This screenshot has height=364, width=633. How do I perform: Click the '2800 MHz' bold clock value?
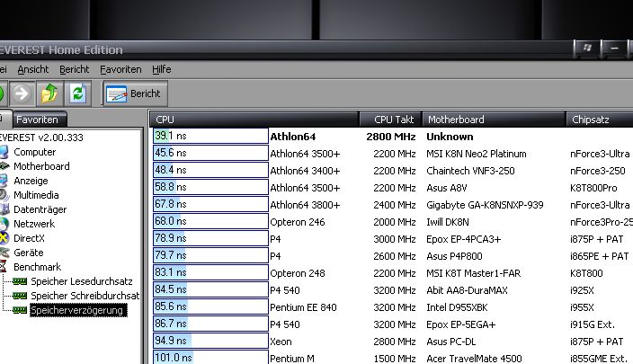coord(391,137)
